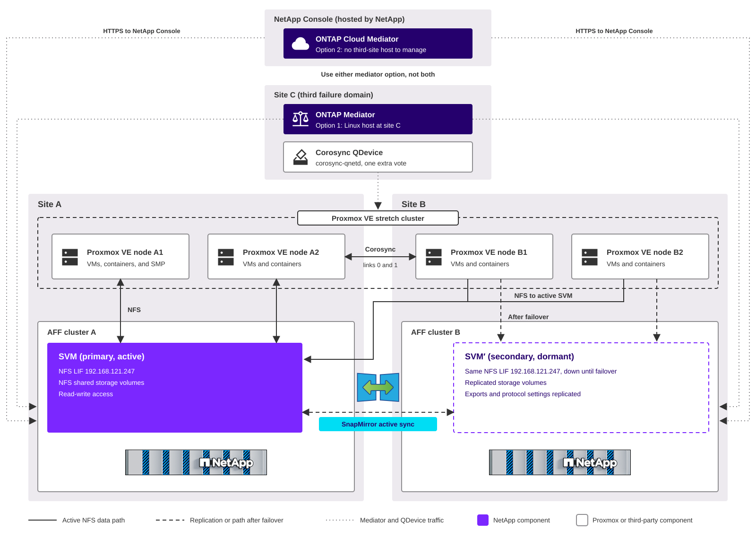Click the NetApp Console (hosted by NetApp) heading

click(339, 19)
